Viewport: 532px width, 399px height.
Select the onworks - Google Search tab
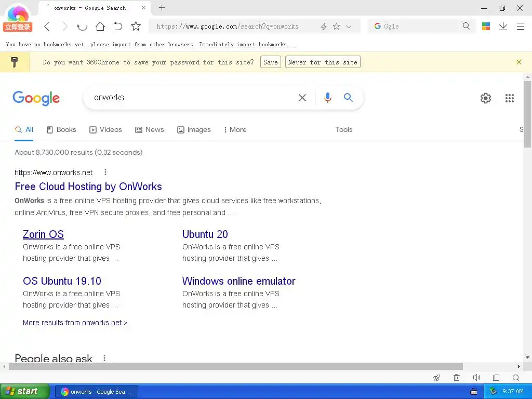click(90, 8)
